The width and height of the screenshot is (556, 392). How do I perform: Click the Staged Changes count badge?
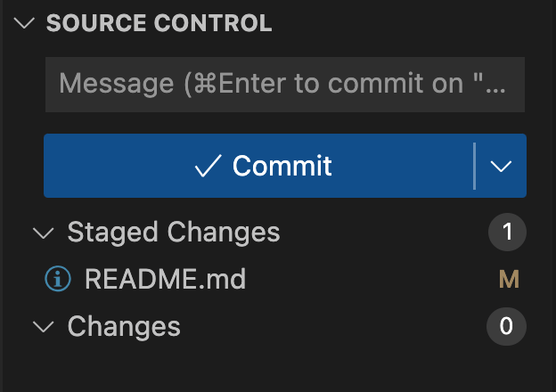click(507, 233)
